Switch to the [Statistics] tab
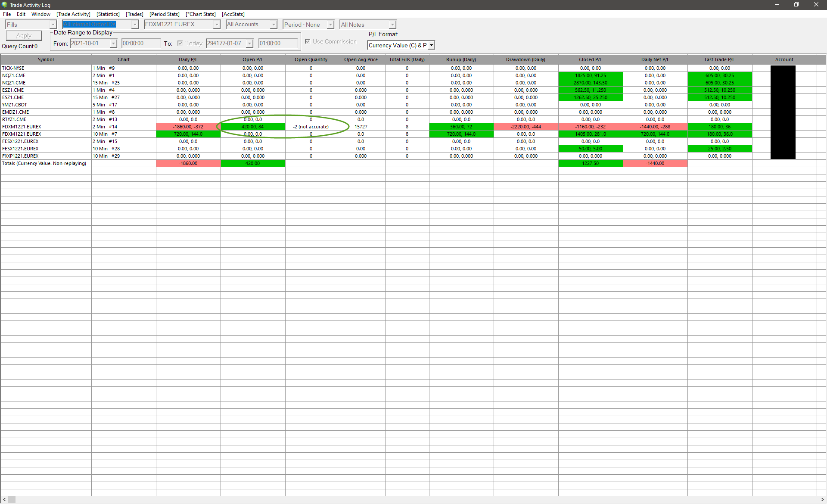The height and width of the screenshot is (504, 827). point(108,14)
